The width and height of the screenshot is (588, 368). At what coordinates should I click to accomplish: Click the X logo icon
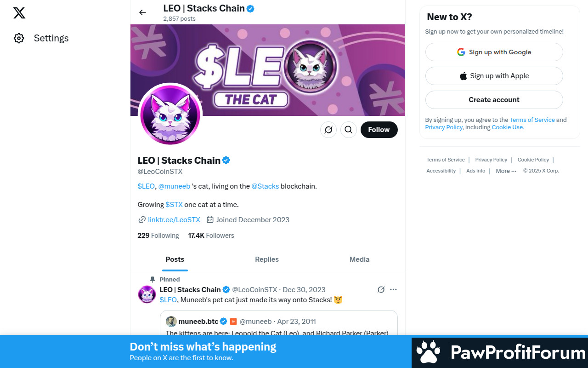click(x=19, y=13)
